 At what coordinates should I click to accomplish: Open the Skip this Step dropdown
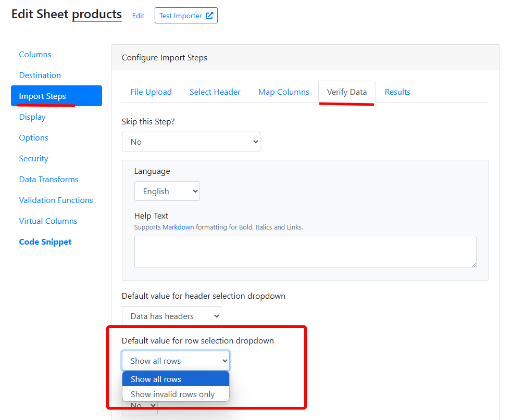coord(191,142)
